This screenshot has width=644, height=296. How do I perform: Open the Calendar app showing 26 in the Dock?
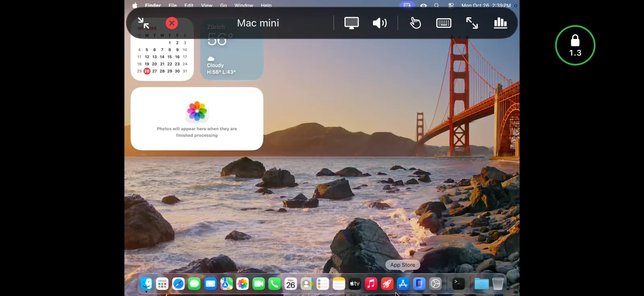coord(291,284)
